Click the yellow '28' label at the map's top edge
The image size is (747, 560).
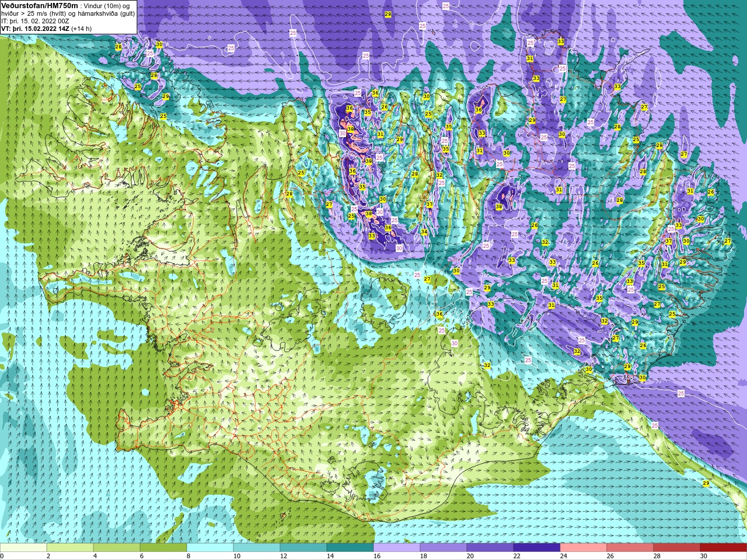[388, 14]
